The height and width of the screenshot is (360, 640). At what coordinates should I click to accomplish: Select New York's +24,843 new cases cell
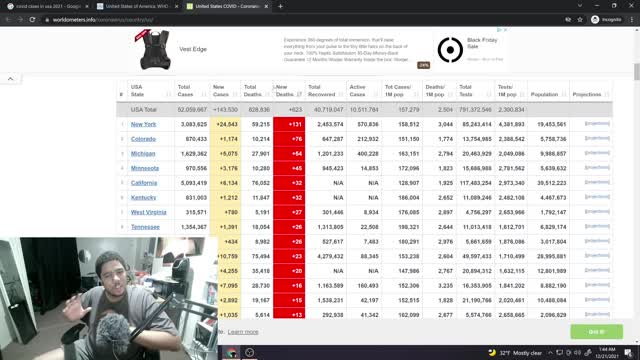[x=225, y=124]
